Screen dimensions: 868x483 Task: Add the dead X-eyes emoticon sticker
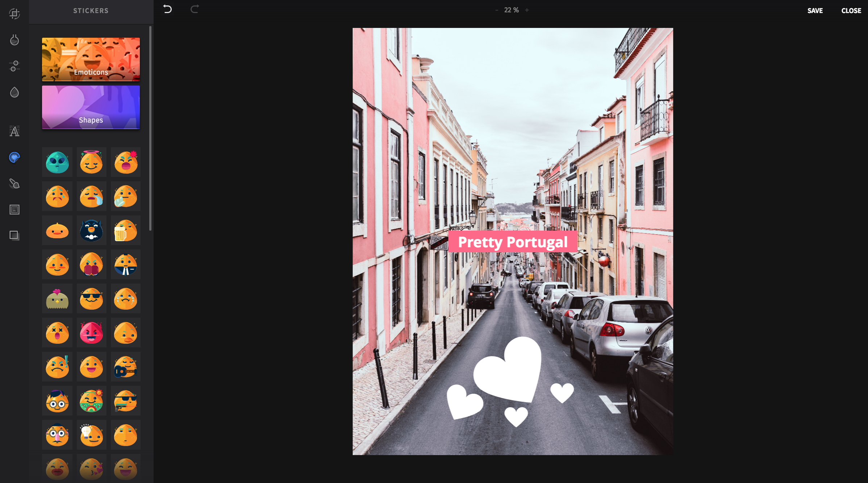point(57,333)
